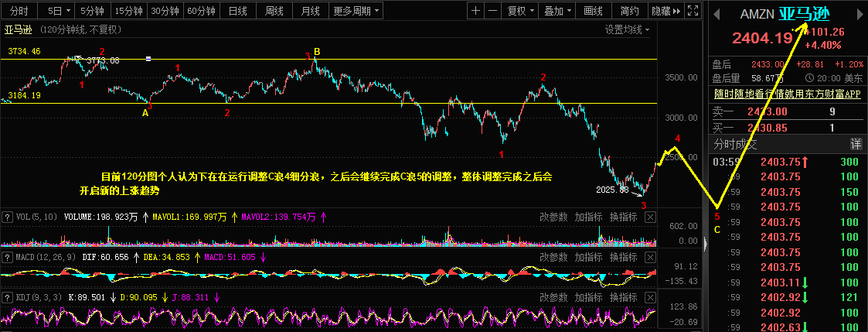Click 换指标 in the KDJ panel
The width and height of the screenshot is (868, 332).
coord(623,297)
